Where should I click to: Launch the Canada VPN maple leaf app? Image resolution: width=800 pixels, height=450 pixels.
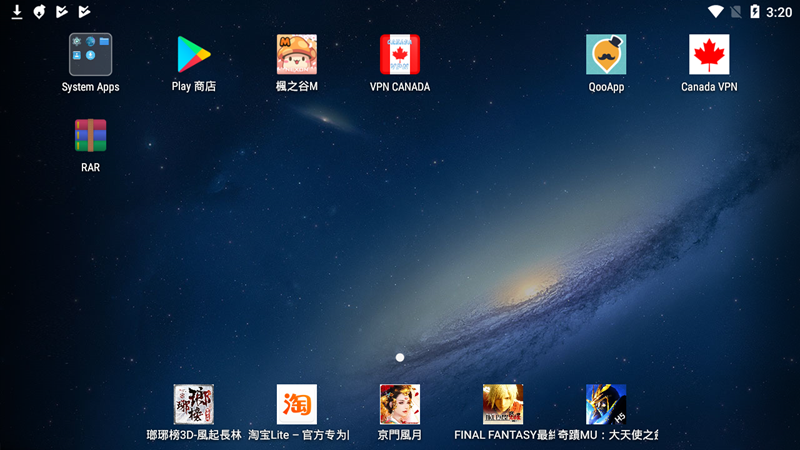(x=709, y=55)
